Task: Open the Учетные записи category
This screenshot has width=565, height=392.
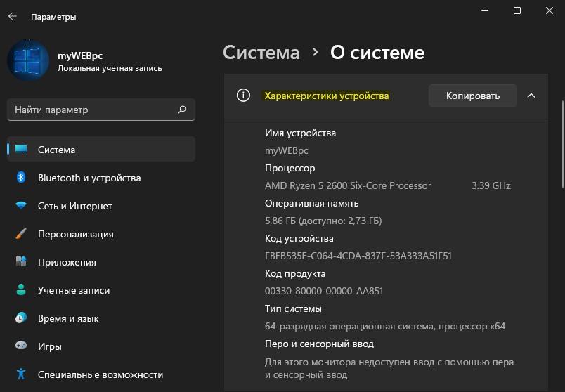Action: pos(101,290)
